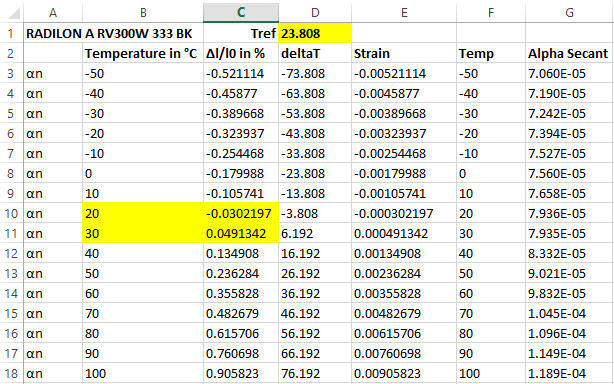The width and height of the screenshot is (614, 384).
Task: Select row 18 header
Action: pos(11,373)
